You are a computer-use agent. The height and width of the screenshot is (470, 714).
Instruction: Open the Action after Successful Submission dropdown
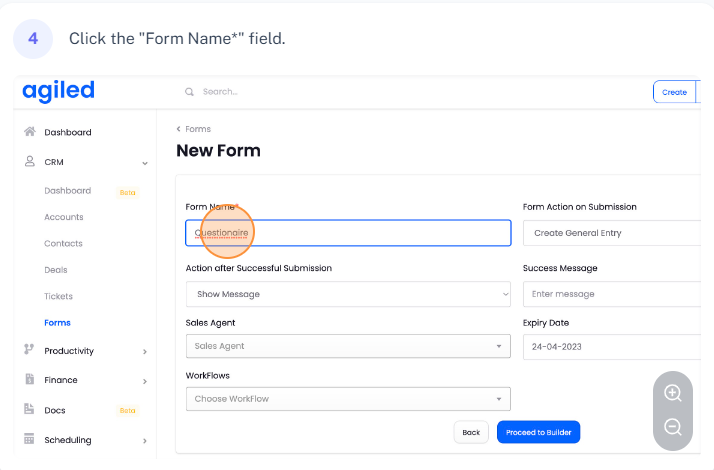click(348, 294)
